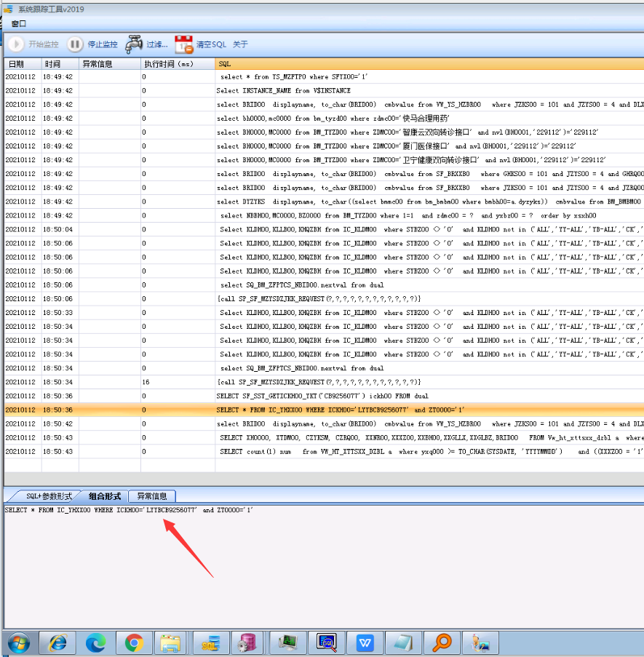This screenshot has width=644, height=657.
Task: Open the Windows Start button
Action: (x=18, y=642)
